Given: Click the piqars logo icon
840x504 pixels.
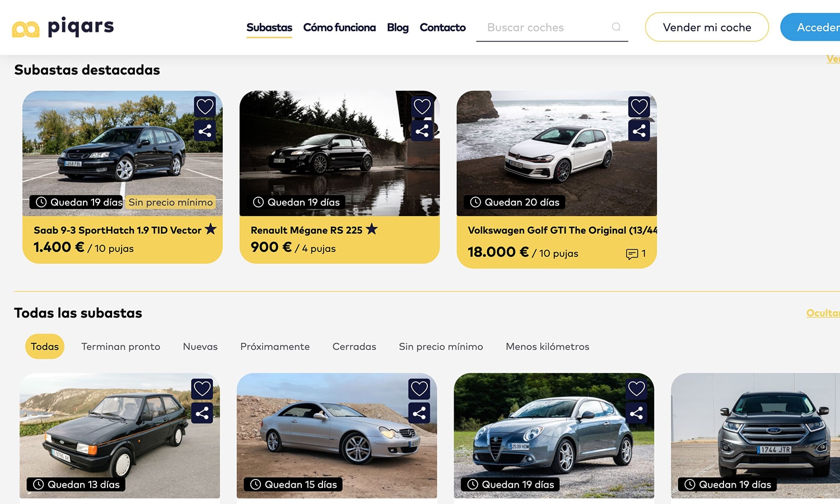Looking at the screenshot, I should point(26,29).
